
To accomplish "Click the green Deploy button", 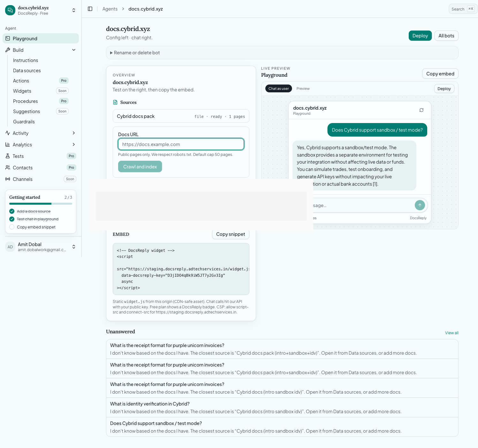I will [420, 36].
